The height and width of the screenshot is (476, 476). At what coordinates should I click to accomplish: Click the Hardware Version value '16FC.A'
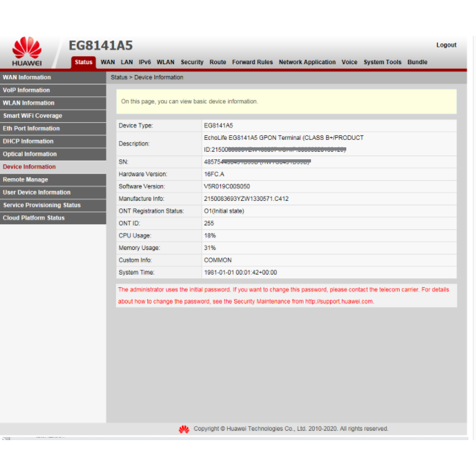point(214,174)
